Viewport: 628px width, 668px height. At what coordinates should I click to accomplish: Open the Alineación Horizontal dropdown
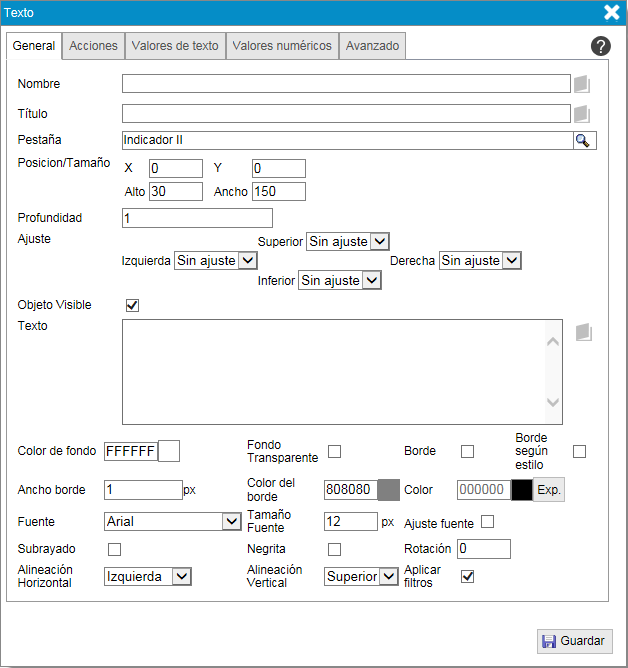tap(147, 576)
